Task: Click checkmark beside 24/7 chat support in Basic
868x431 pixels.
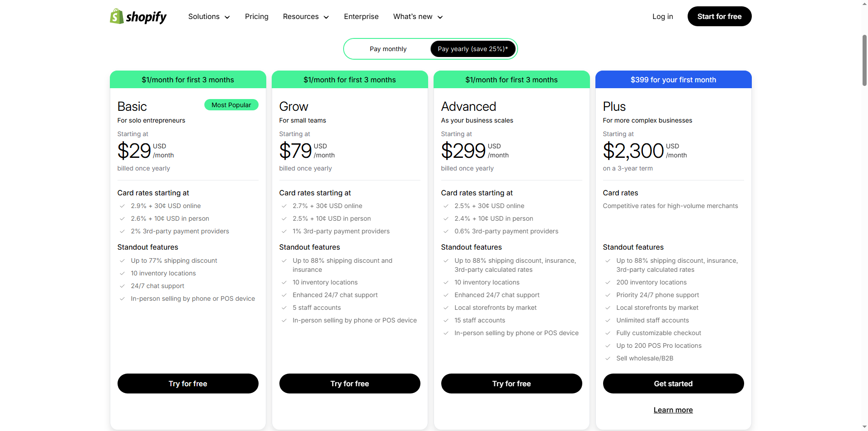Action: (x=122, y=286)
